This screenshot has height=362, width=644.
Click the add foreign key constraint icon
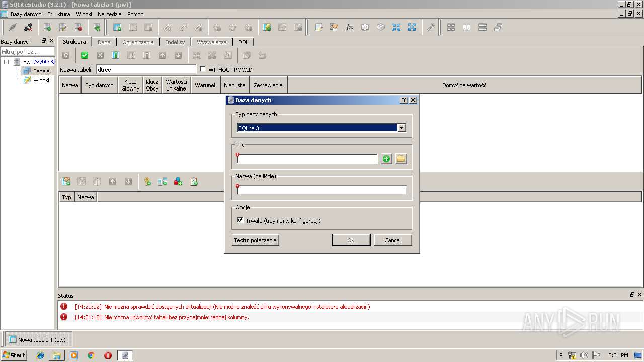click(x=163, y=182)
